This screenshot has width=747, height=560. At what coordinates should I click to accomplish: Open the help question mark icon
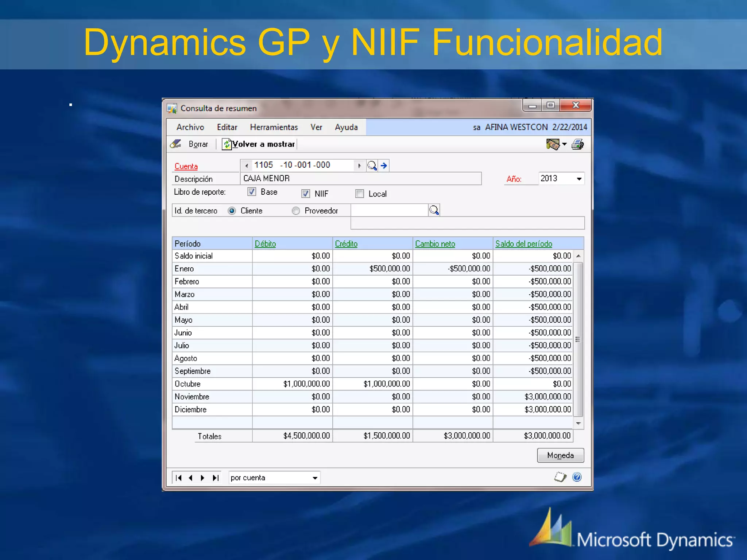tap(577, 477)
